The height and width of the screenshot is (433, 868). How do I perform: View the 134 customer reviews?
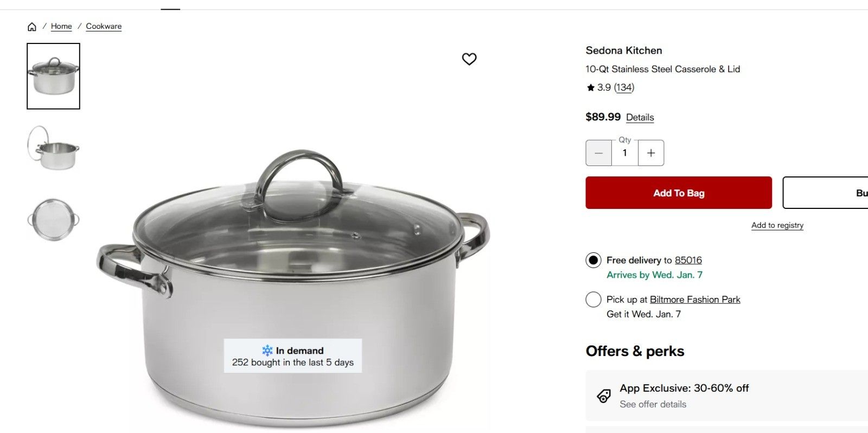(x=624, y=87)
